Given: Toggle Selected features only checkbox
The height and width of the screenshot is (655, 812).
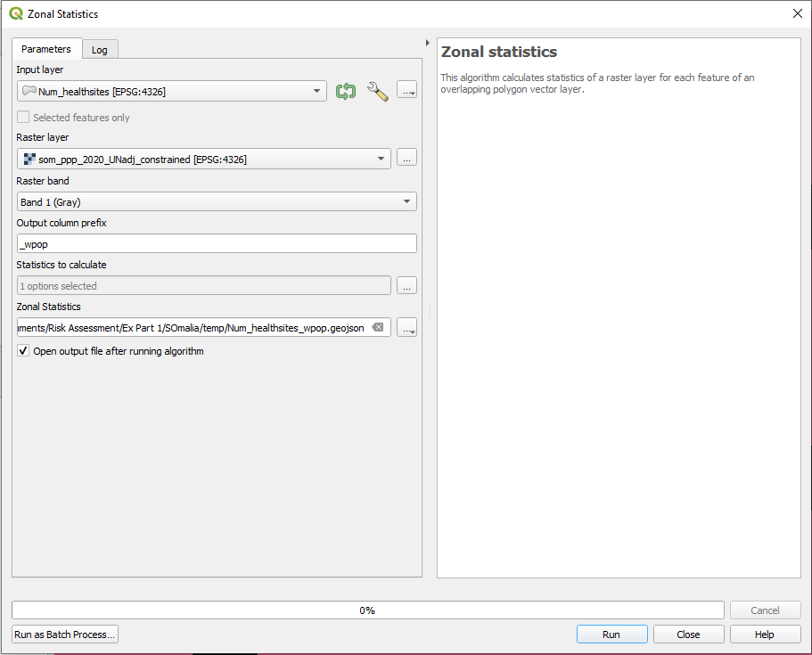Looking at the screenshot, I should 23,118.
